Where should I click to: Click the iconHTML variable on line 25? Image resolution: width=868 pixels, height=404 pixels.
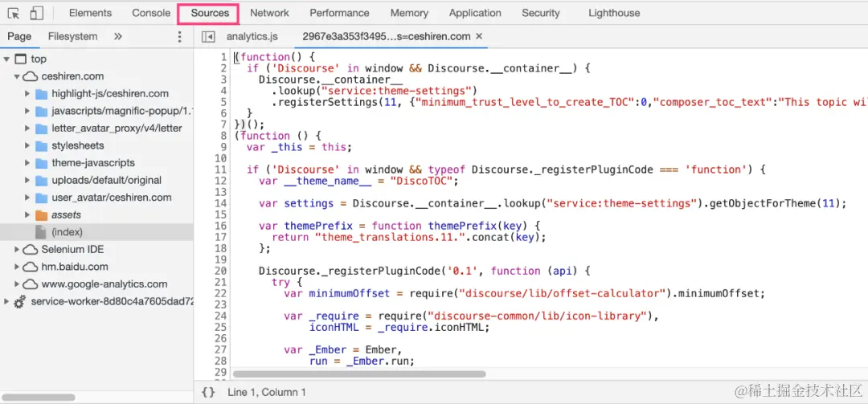tap(334, 328)
